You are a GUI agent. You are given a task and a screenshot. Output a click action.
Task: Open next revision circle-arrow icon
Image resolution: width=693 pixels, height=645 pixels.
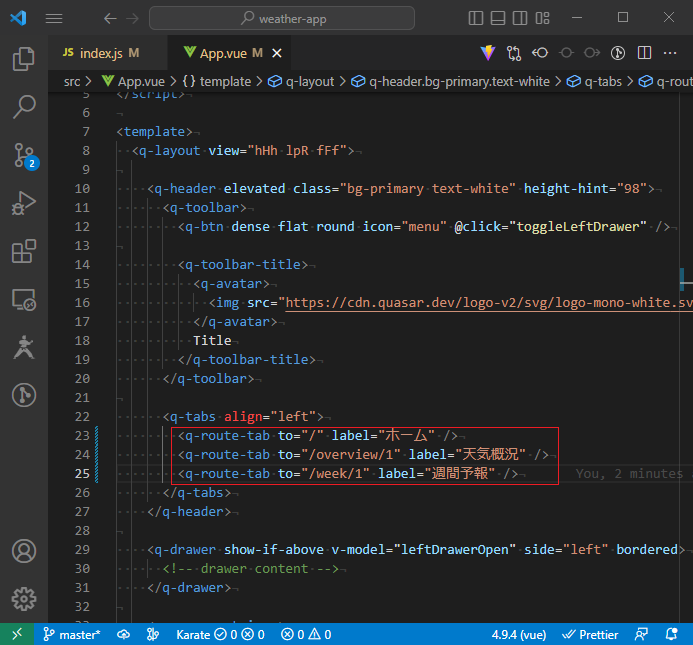(592, 53)
